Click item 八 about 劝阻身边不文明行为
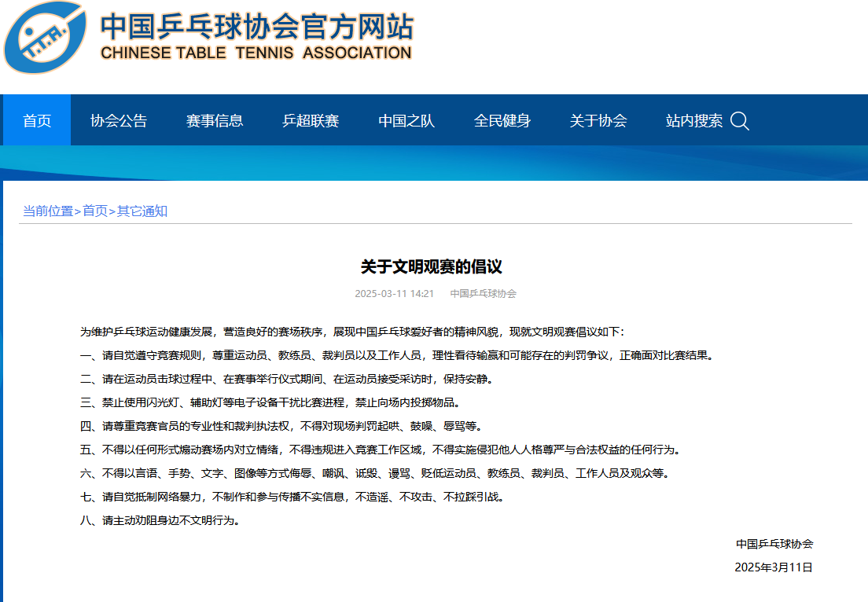 point(161,521)
